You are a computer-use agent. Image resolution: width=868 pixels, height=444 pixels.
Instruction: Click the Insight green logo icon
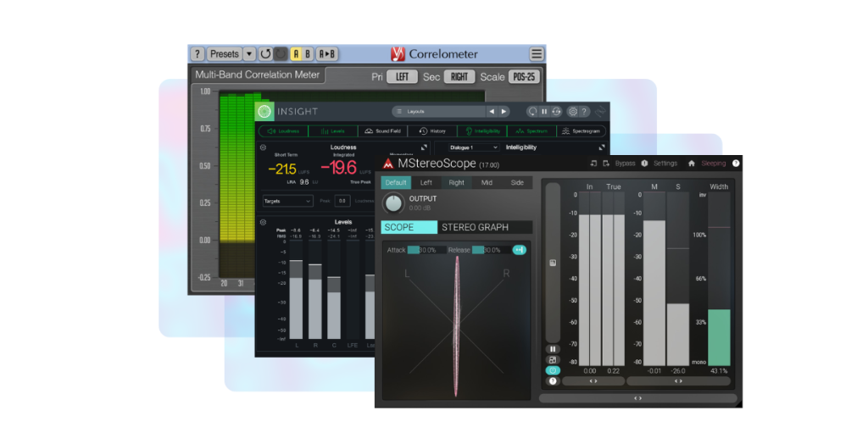[264, 111]
